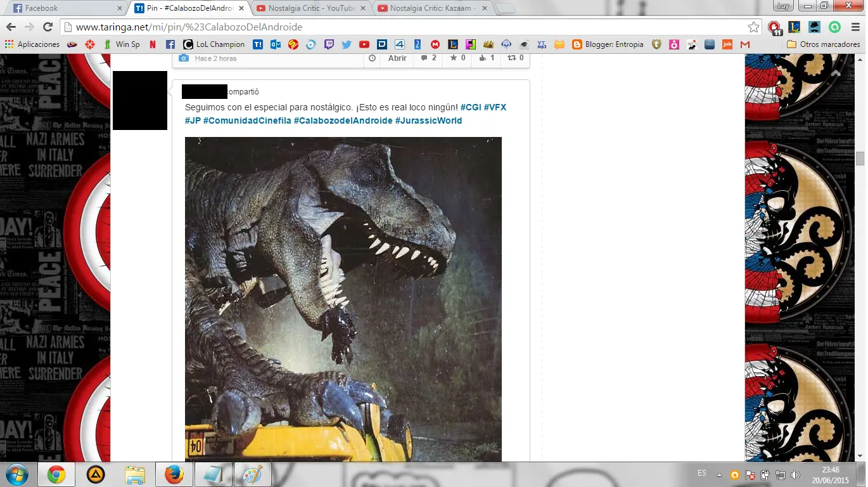868x487 pixels.
Task: Open the Facebook bookmark icon
Action: point(170,44)
